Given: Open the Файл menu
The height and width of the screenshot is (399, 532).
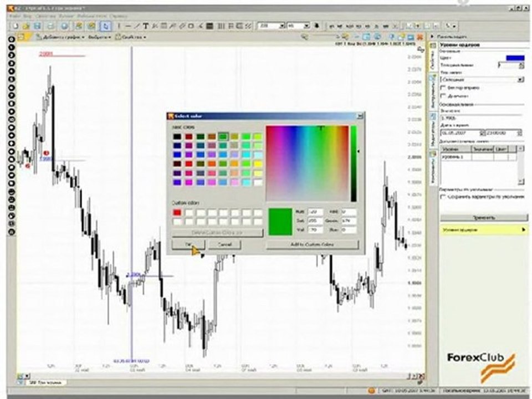Looking at the screenshot, I should (x=15, y=16).
